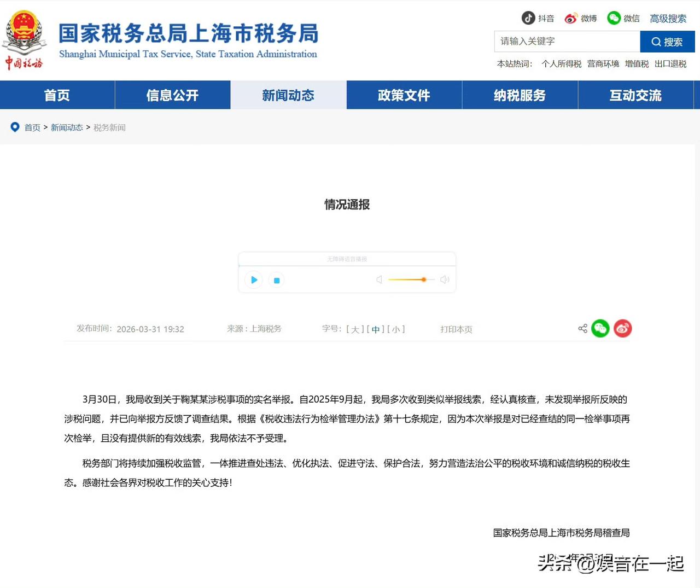Viewport: 700px width, 588px height.
Task: Switch to the 政策文件 tab
Action: tap(404, 95)
